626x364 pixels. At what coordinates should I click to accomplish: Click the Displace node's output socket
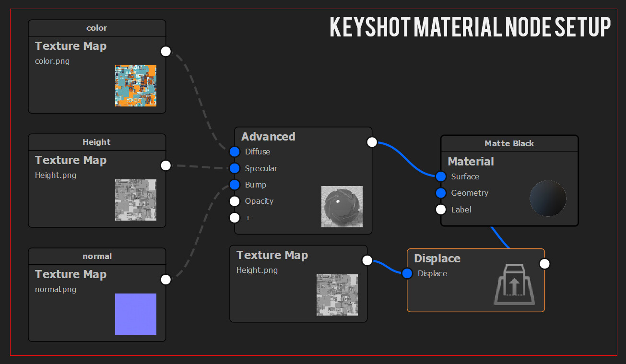click(544, 263)
